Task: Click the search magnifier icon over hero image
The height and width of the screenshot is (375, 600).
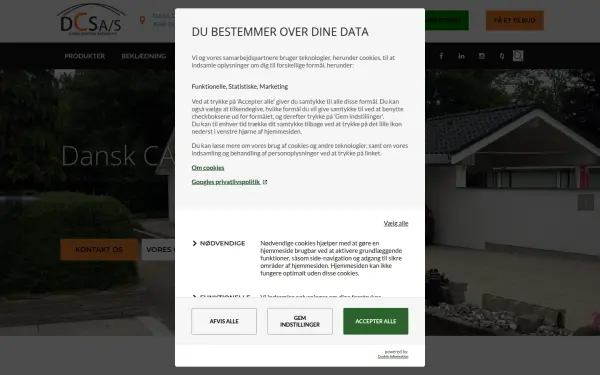Action: pyautogui.click(x=531, y=82)
